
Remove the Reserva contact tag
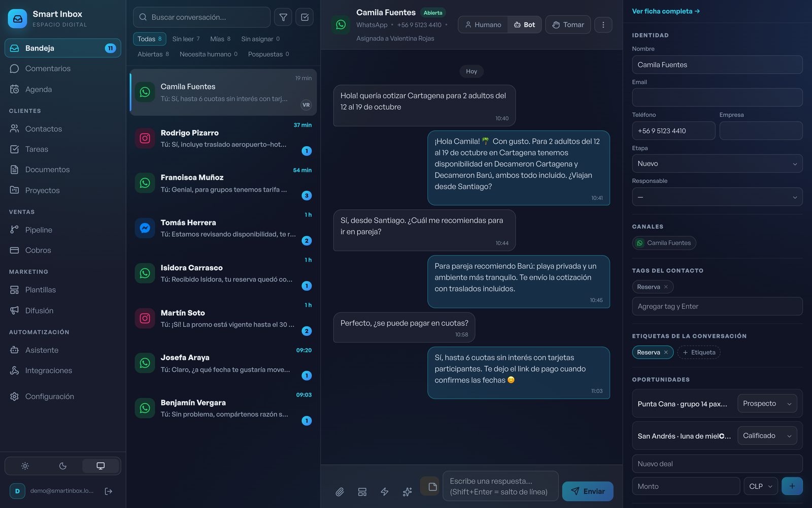[x=666, y=287]
